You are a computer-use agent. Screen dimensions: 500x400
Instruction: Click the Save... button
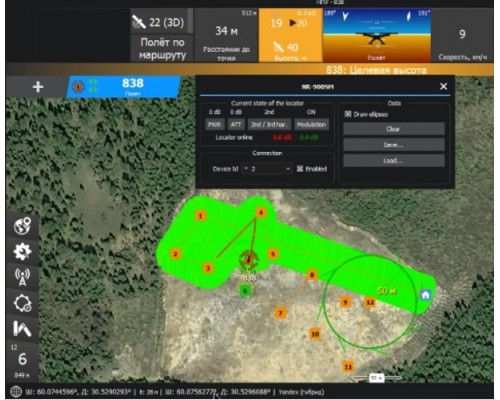(394, 145)
